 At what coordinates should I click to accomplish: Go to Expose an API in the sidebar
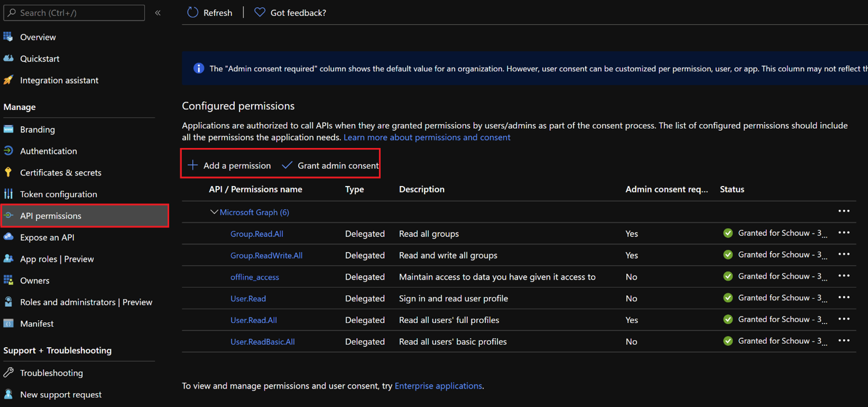point(47,237)
